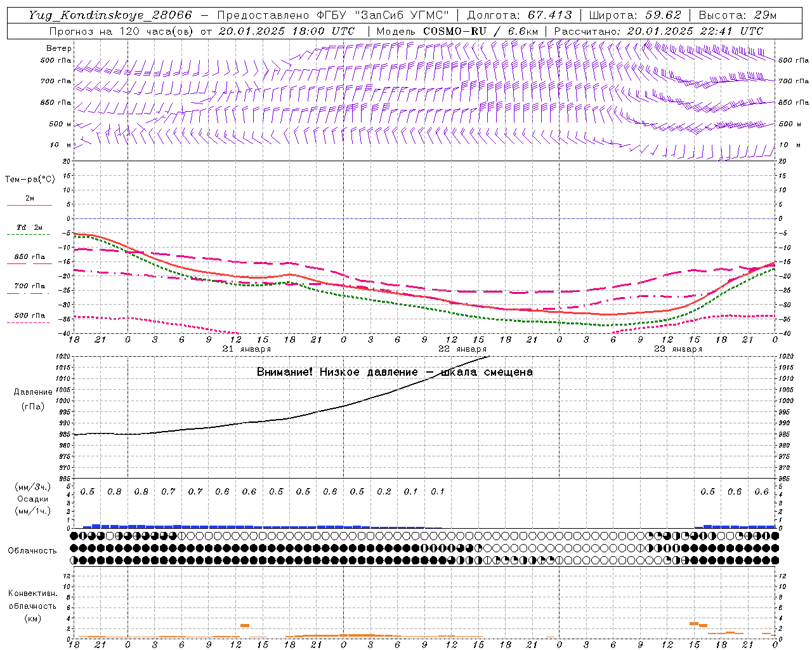Click the (мм/1ч.) precipitation unit label
The width and height of the screenshot is (812, 650).
click(33, 511)
